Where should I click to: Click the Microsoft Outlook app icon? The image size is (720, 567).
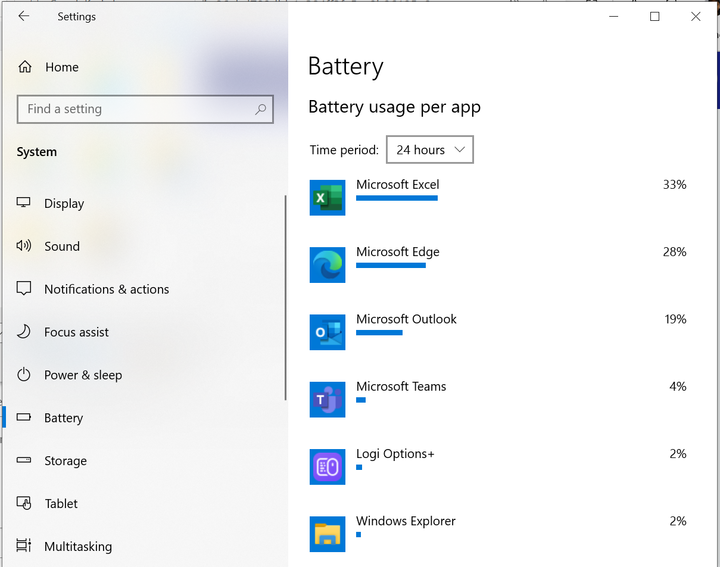coord(327,332)
